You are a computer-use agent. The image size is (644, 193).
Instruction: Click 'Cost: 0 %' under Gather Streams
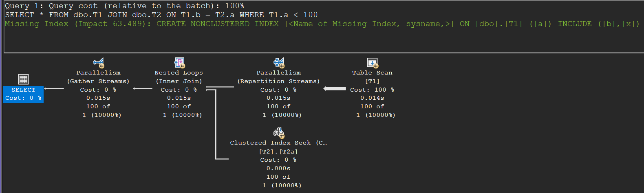pyautogui.click(x=98, y=90)
